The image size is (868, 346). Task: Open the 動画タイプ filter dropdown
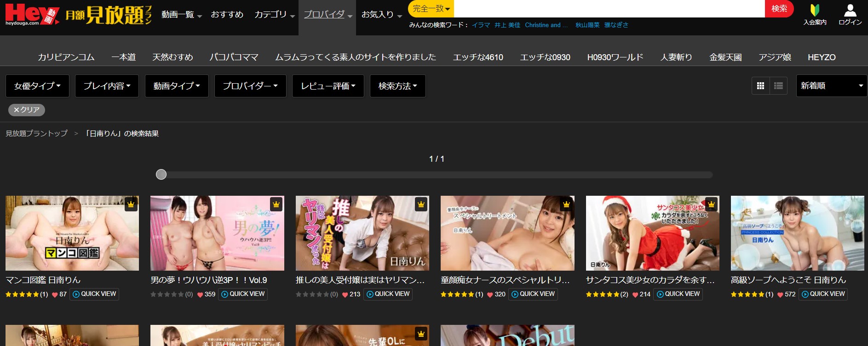(x=177, y=86)
